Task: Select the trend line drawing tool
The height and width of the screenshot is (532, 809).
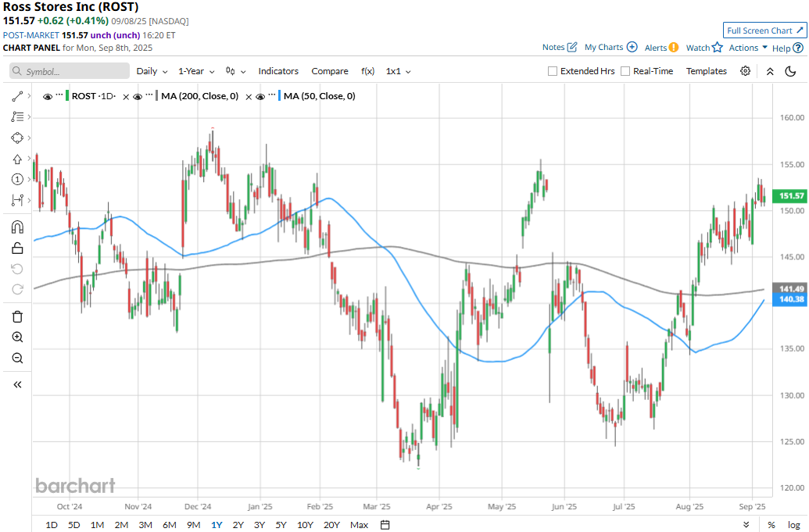Action: (x=17, y=96)
